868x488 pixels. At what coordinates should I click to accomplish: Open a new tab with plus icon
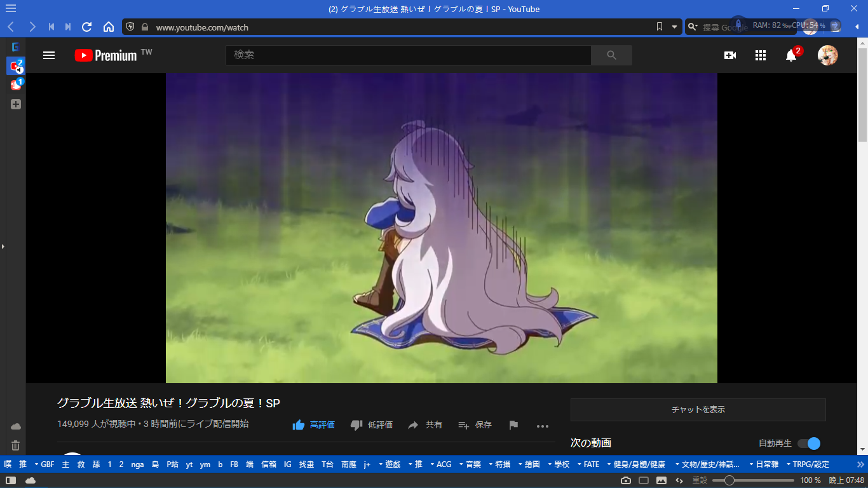16,104
